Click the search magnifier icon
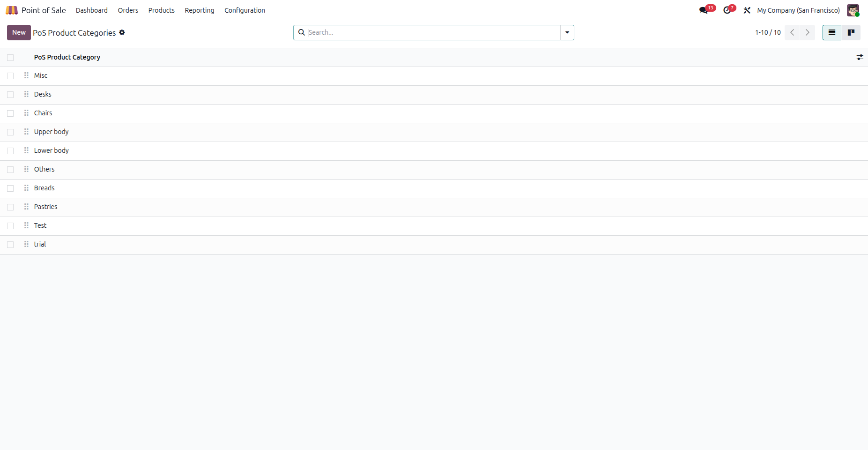The height and width of the screenshot is (450, 868). pos(302,32)
